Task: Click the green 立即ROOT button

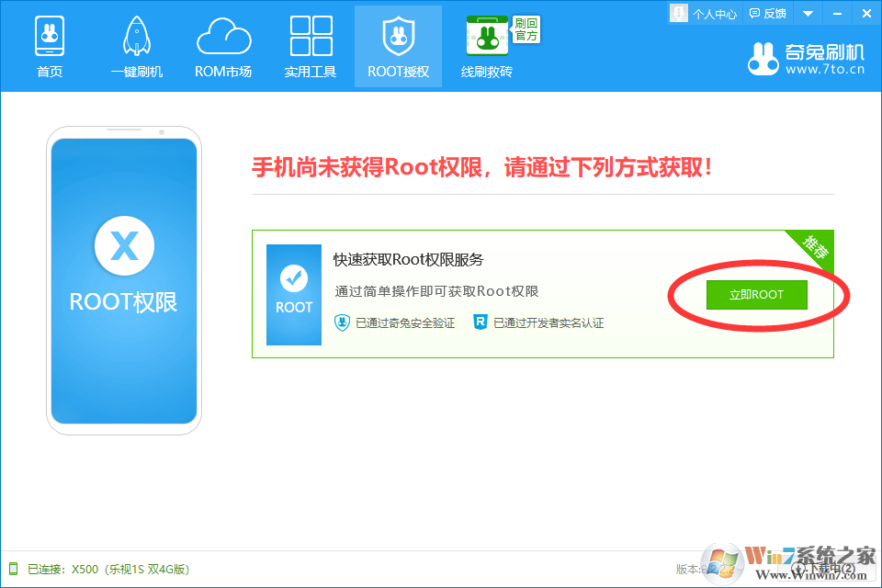Action: point(756,294)
